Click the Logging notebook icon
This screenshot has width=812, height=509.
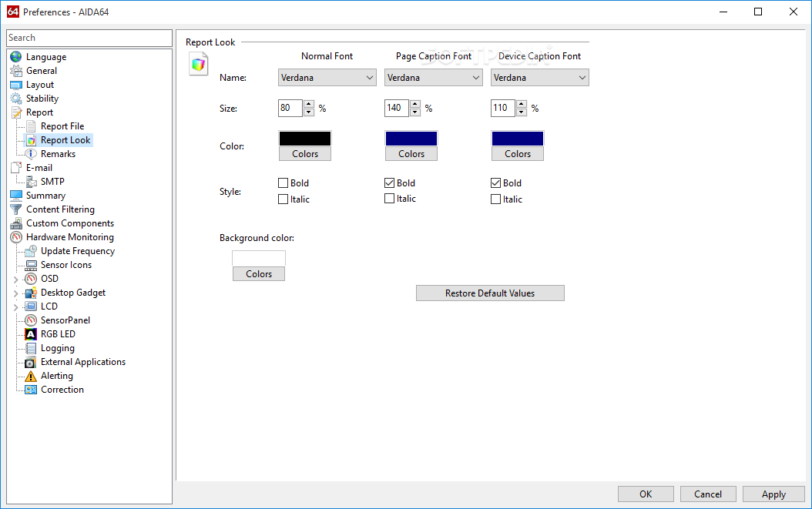point(31,348)
